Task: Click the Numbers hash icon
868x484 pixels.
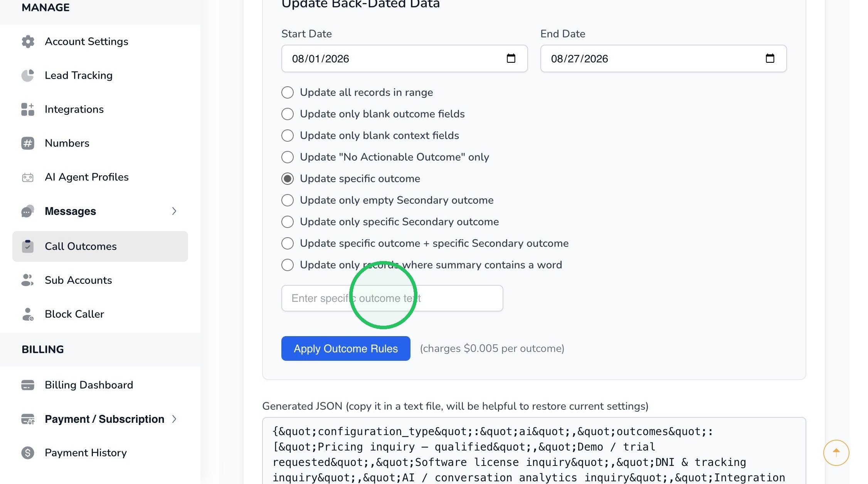Action: [28, 143]
